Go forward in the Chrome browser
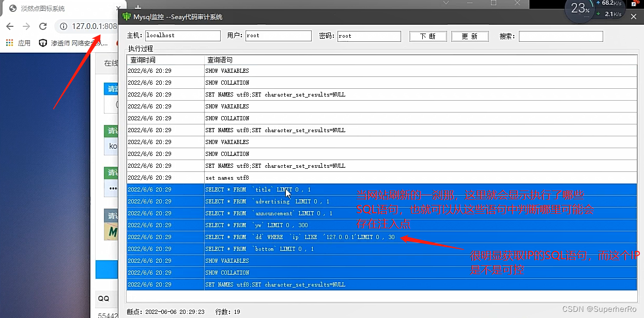 [26, 26]
